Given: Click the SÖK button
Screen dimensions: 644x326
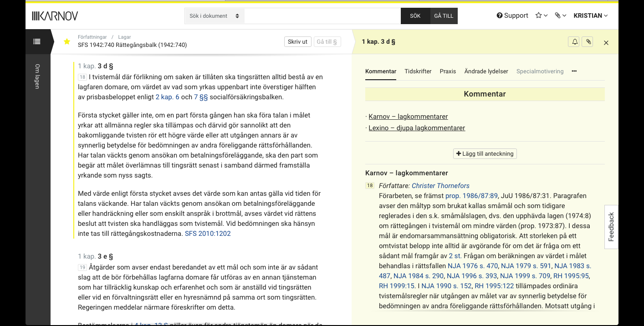Looking at the screenshot, I should 415,16.
